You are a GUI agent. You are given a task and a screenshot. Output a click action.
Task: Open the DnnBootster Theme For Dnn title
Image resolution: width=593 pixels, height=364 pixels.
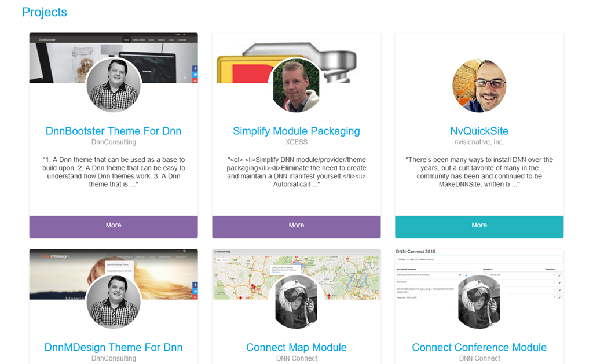click(114, 131)
